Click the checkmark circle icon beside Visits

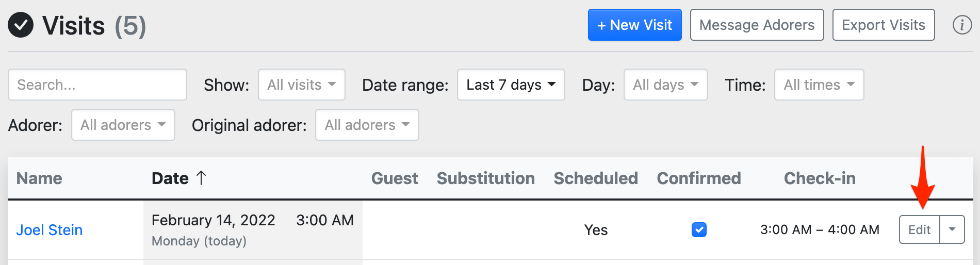coord(21,25)
